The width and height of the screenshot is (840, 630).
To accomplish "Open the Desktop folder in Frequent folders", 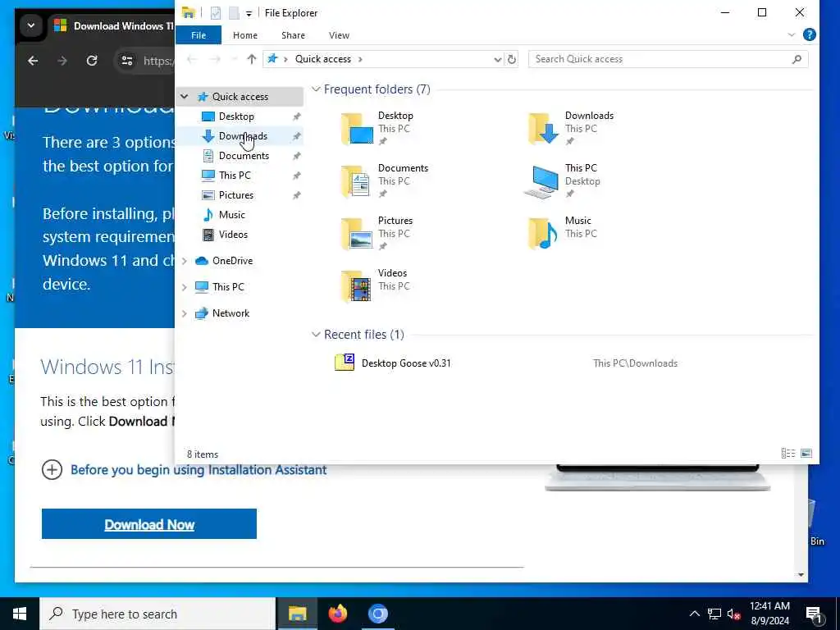I will [x=377, y=129].
